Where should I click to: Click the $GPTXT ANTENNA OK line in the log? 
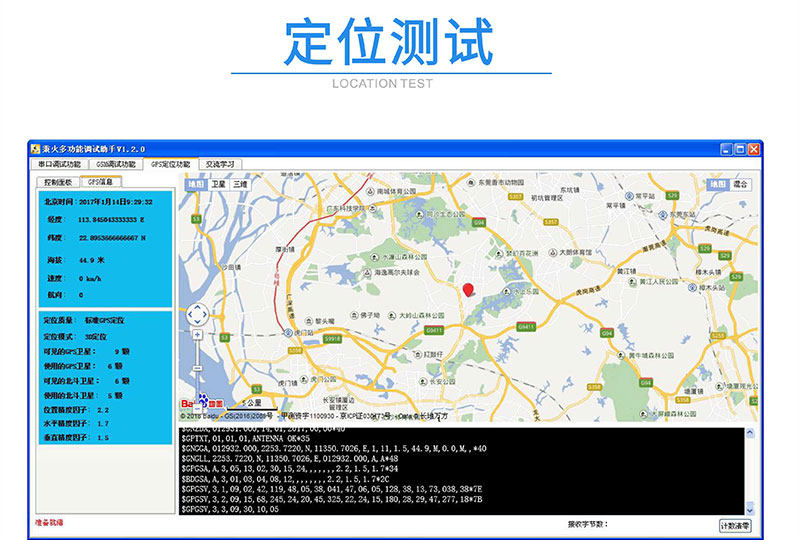pos(245,438)
